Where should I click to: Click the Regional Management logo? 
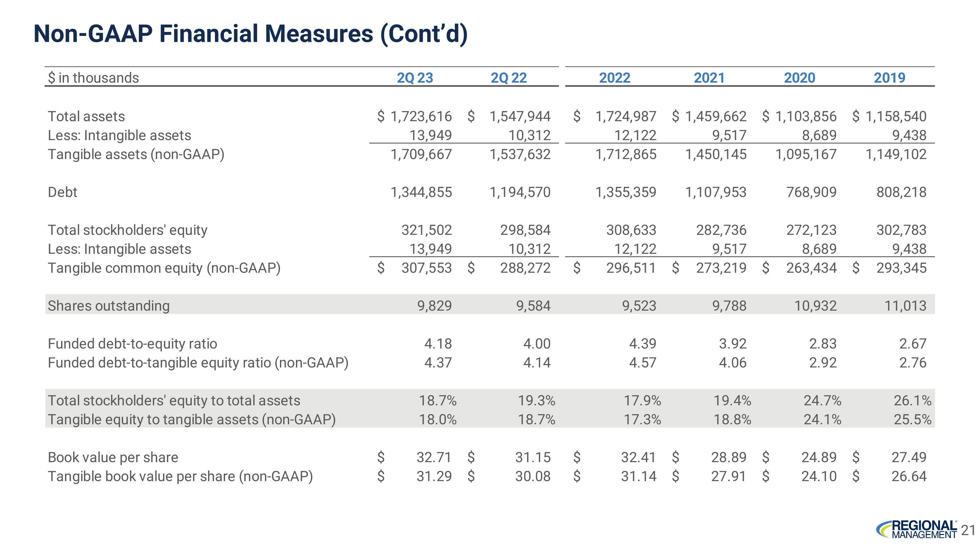click(917, 529)
